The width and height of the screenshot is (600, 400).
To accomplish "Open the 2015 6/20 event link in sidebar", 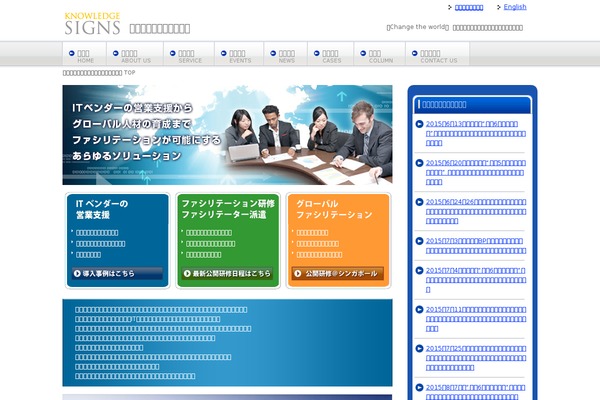I will coord(476,172).
